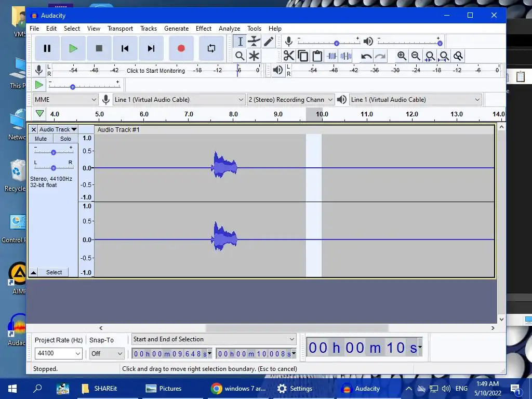This screenshot has height=399, width=532.
Task: Open the Generate menu
Action: [x=177, y=29]
